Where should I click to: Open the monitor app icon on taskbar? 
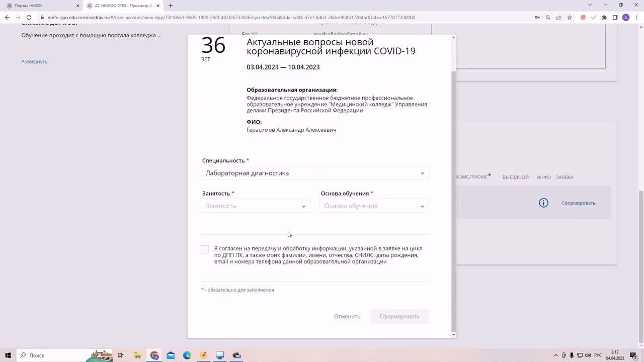220,355
